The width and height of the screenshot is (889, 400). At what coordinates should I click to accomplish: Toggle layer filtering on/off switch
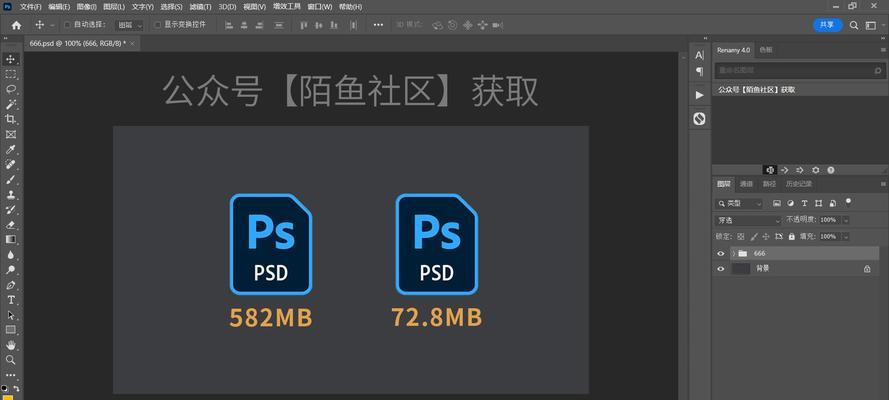[848, 202]
